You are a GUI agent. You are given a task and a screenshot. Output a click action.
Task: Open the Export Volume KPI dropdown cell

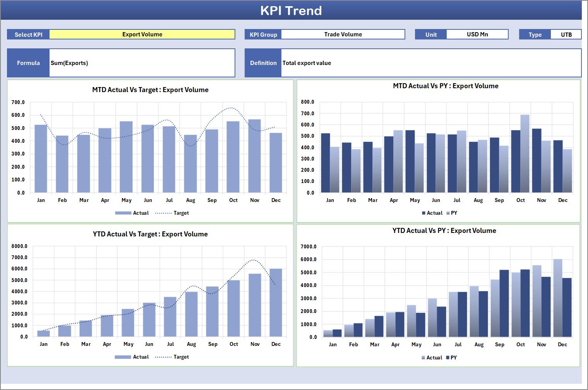coord(142,34)
